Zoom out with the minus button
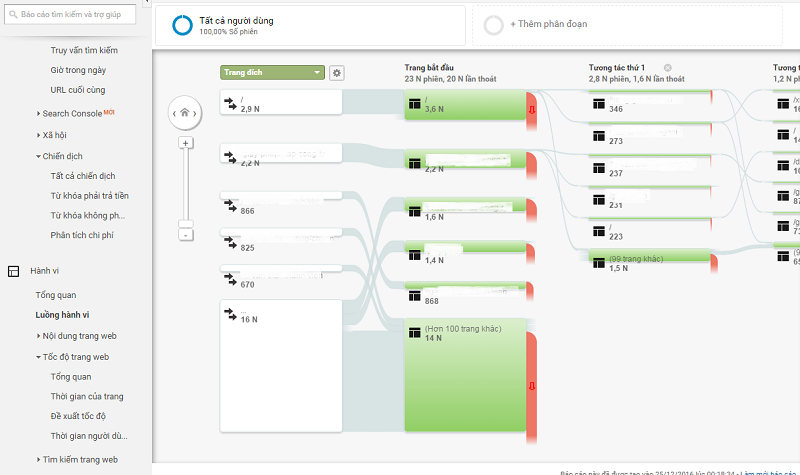800x475 pixels. [x=185, y=234]
